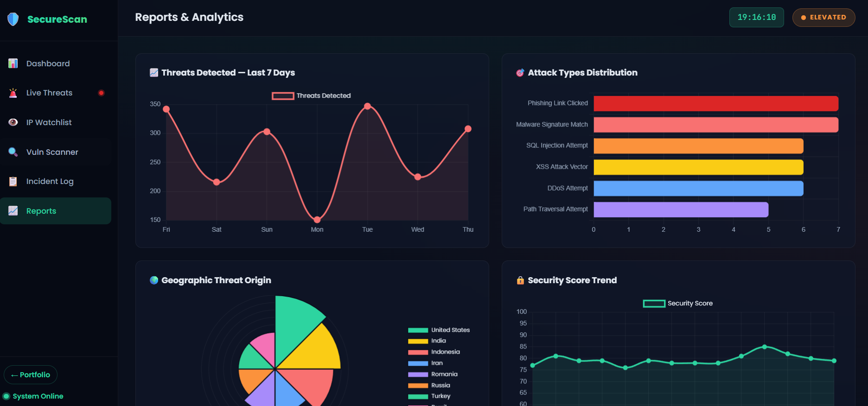The height and width of the screenshot is (406, 868).
Task: Click the Security Score Trend title text
Action: pos(572,280)
